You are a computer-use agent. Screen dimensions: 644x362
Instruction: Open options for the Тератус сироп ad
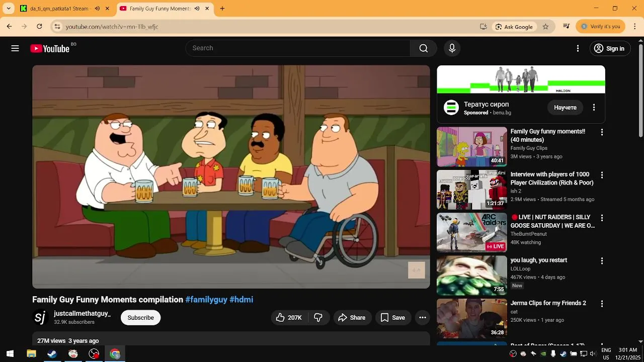tap(594, 108)
